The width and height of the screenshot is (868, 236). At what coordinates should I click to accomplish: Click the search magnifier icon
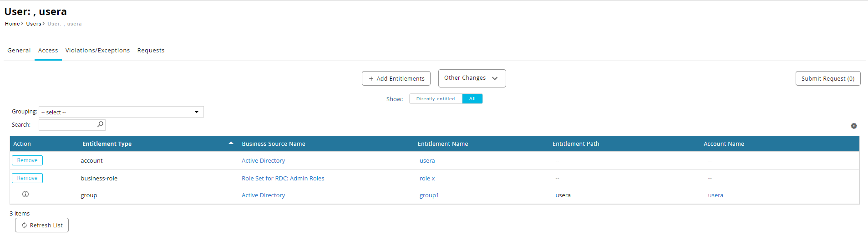click(100, 124)
